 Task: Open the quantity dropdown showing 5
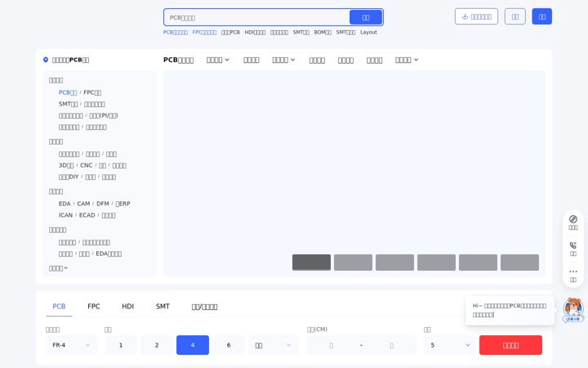[x=450, y=345]
